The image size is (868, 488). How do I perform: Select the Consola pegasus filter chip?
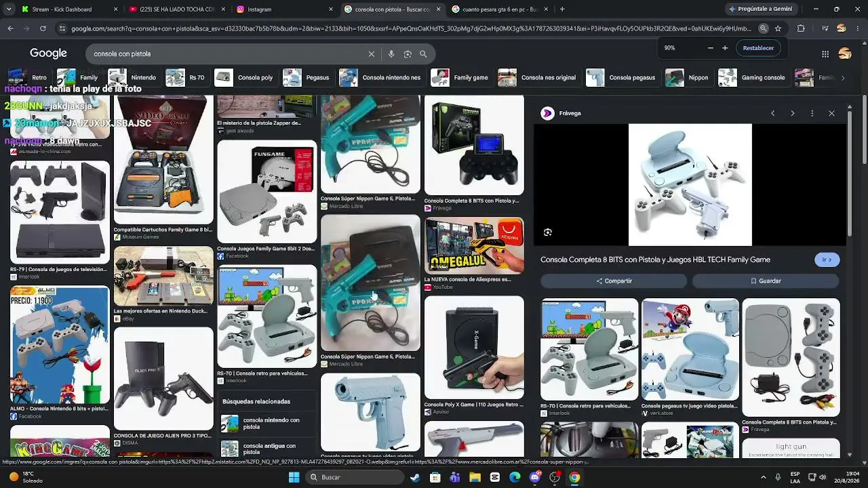click(622, 78)
